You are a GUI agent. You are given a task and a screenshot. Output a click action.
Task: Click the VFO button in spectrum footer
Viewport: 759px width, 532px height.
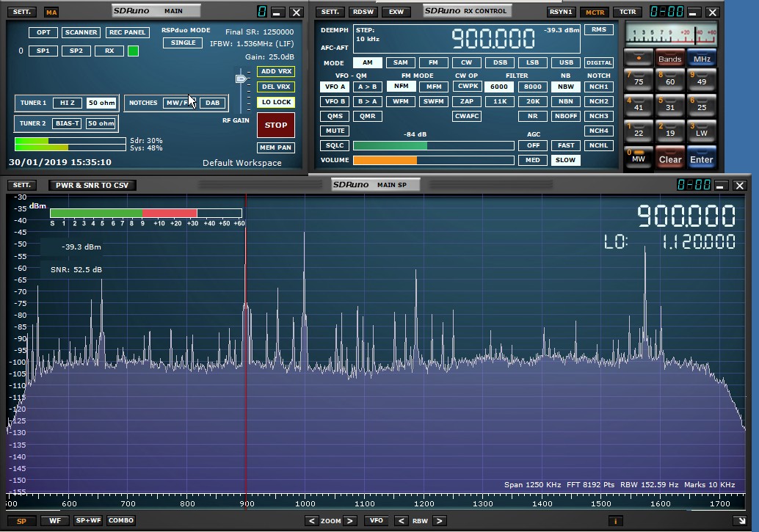coord(376,521)
